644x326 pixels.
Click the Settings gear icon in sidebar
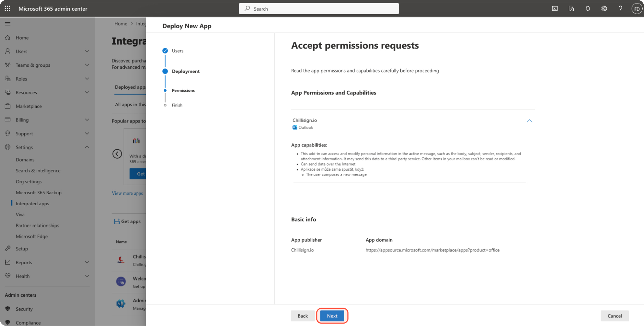7,147
